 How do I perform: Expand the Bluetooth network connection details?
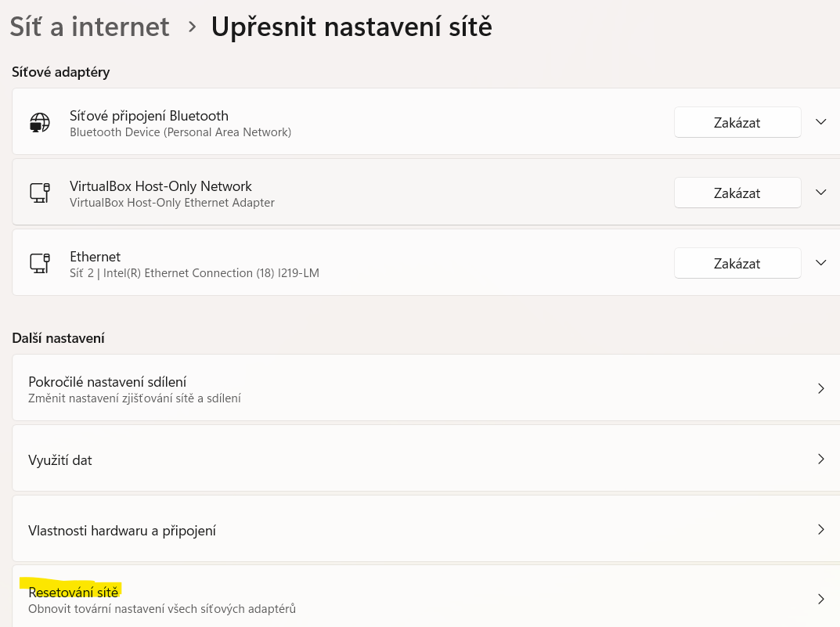click(820, 122)
